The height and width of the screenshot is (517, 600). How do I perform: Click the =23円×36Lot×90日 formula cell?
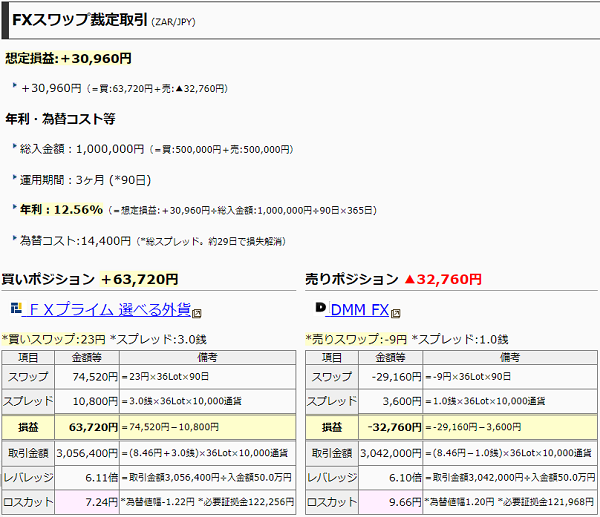[x=207, y=377]
